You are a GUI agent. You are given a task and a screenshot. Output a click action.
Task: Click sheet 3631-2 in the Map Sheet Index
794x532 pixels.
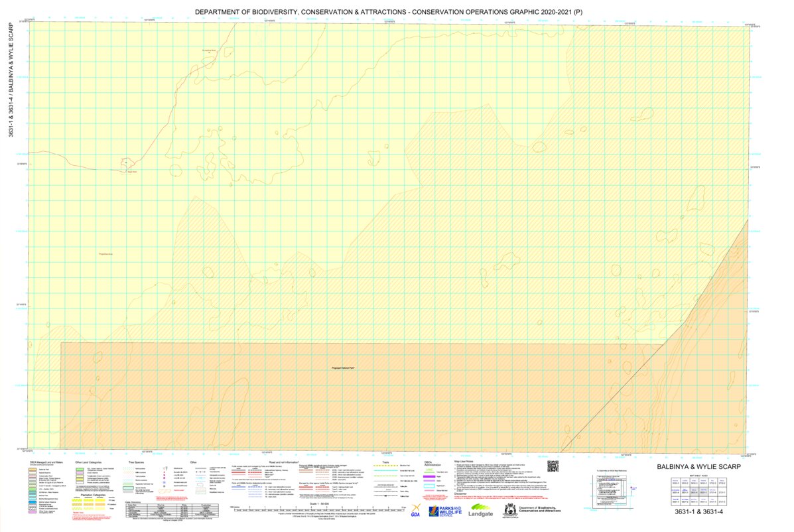pyautogui.click(x=704, y=501)
